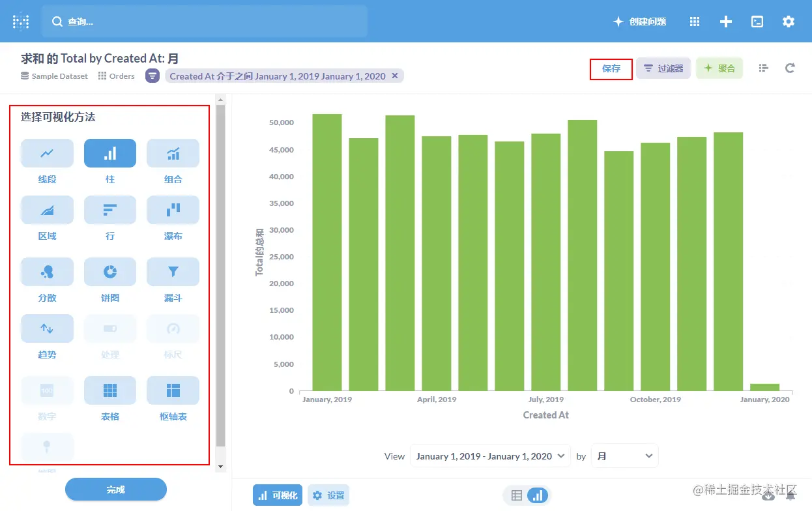Click the July, 2019 axis tick label
812x511 pixels.
(x=546, y=400)
